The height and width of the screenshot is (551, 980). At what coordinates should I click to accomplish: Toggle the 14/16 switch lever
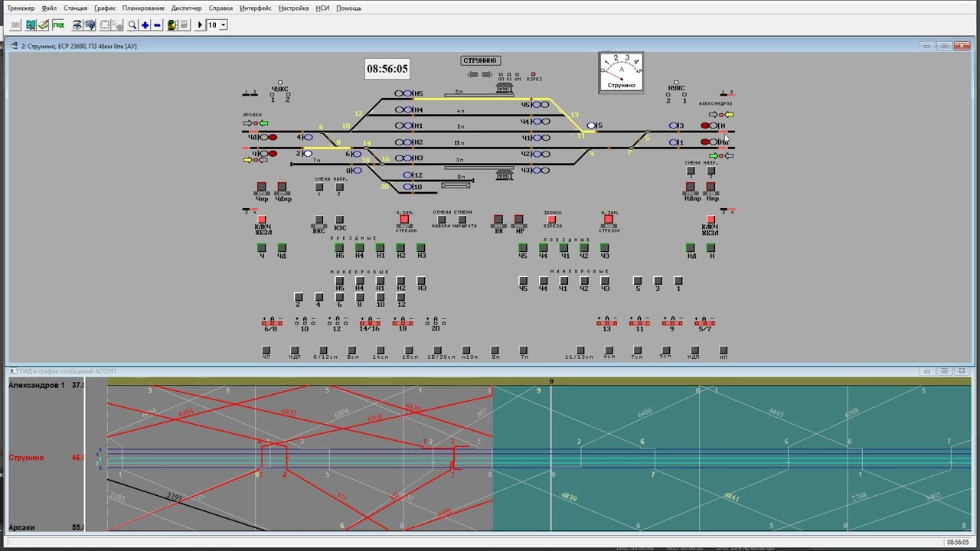(x=370, y=323)
